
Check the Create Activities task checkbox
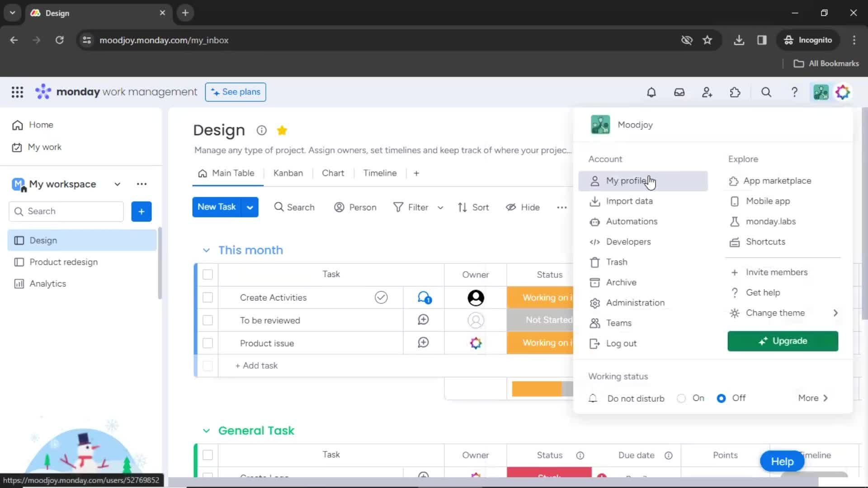[208, 297]
